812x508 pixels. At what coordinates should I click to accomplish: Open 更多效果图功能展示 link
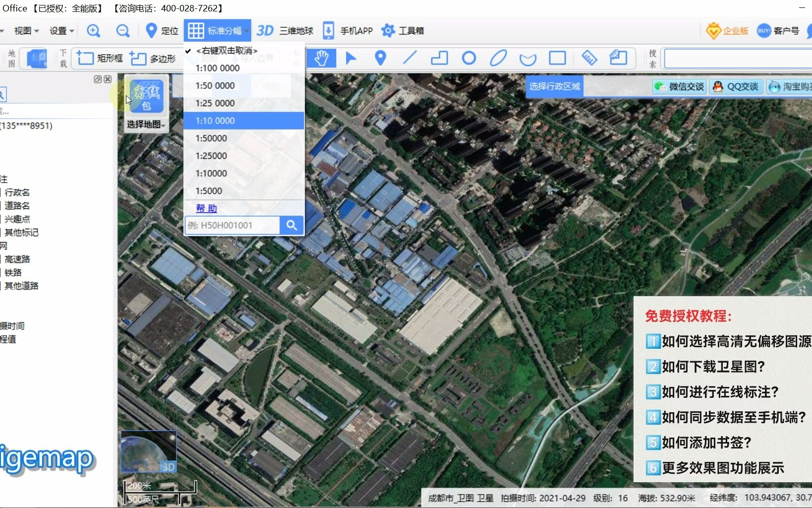coord(715,468)
